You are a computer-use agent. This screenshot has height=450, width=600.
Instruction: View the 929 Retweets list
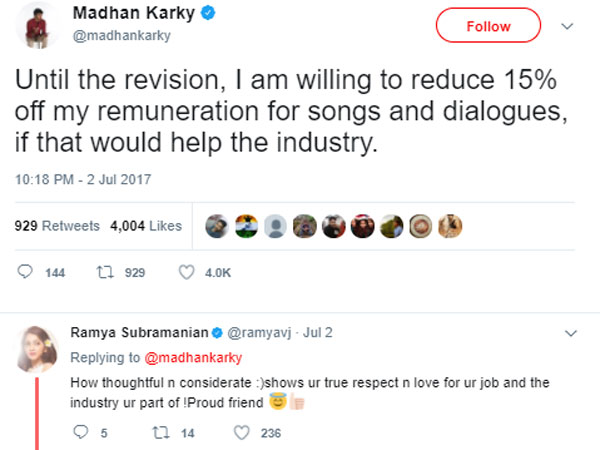[x=57, y=226]
